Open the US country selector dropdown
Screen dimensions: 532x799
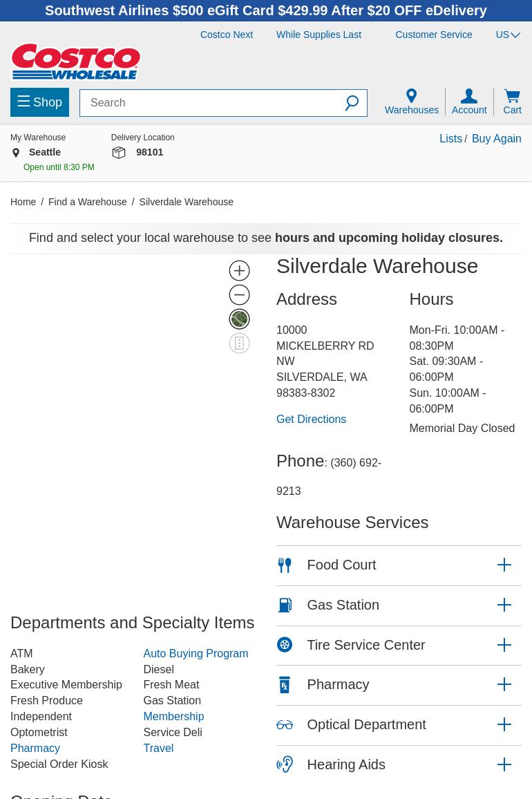coord(508,35)
